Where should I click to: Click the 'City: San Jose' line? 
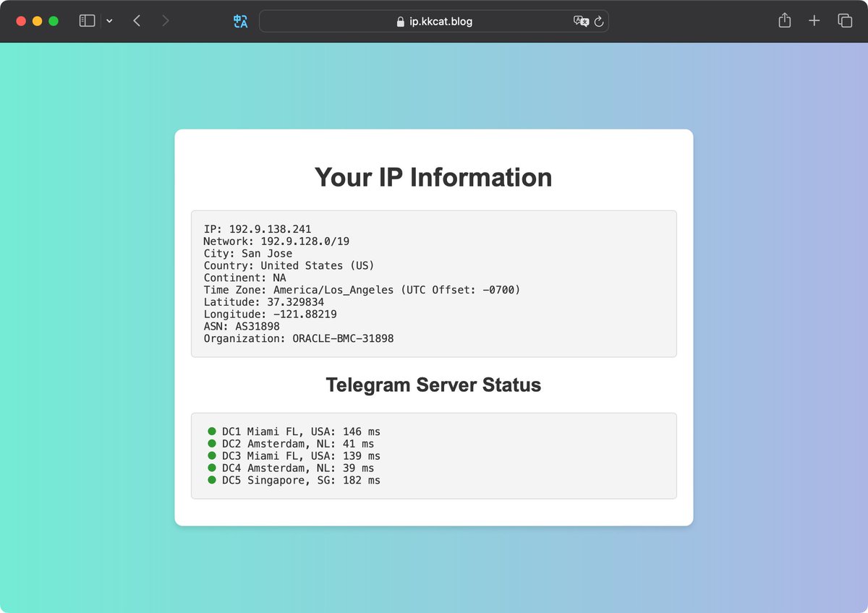coord(248,254)
